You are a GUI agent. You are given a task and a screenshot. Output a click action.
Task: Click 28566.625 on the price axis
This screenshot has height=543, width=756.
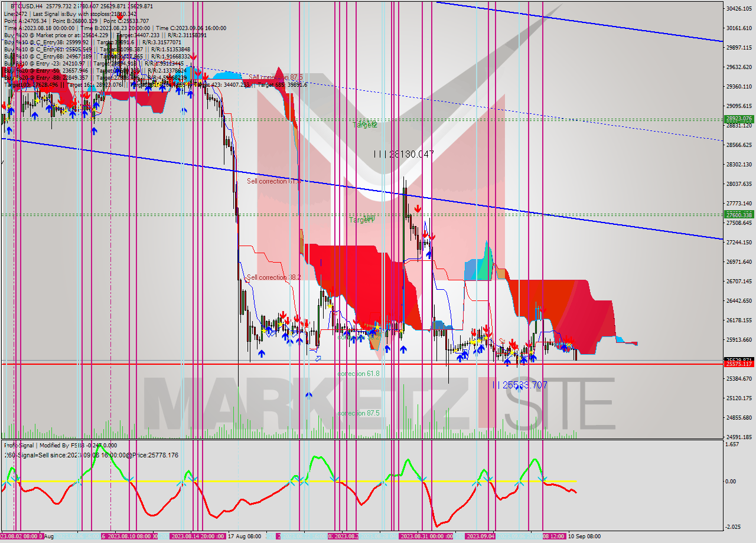pos(739,145)
